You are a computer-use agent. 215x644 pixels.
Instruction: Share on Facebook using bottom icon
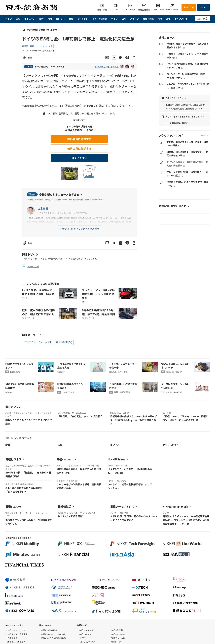127,243
